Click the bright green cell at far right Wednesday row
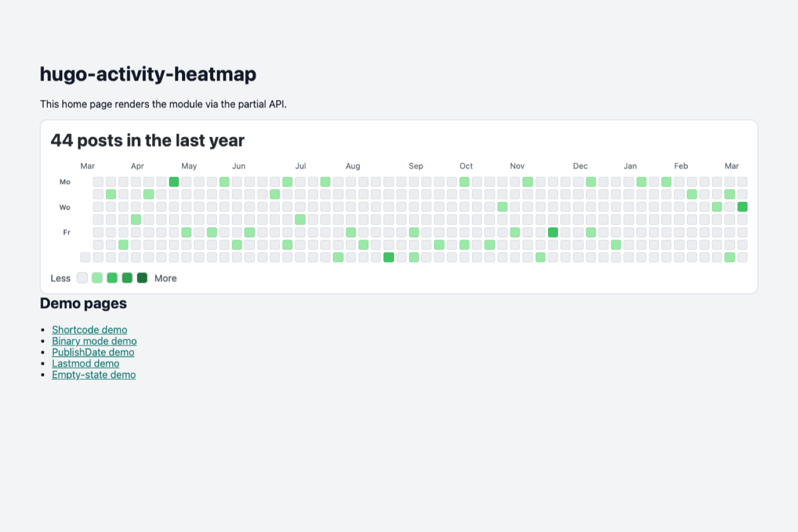Viewport: 798px width, 532px height. pos(743,206)
